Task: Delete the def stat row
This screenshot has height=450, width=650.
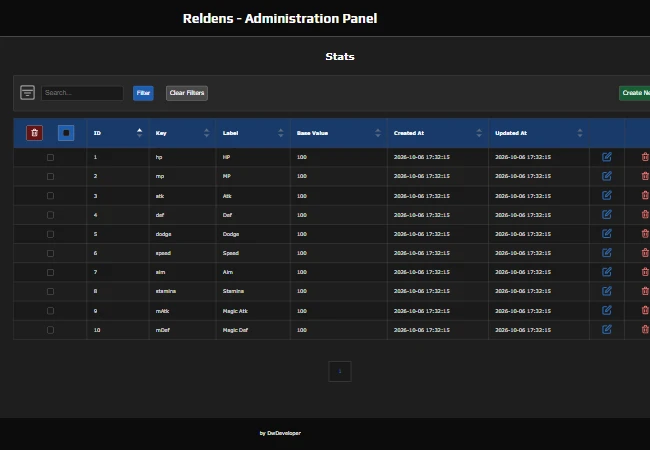Action: (645, 214)
